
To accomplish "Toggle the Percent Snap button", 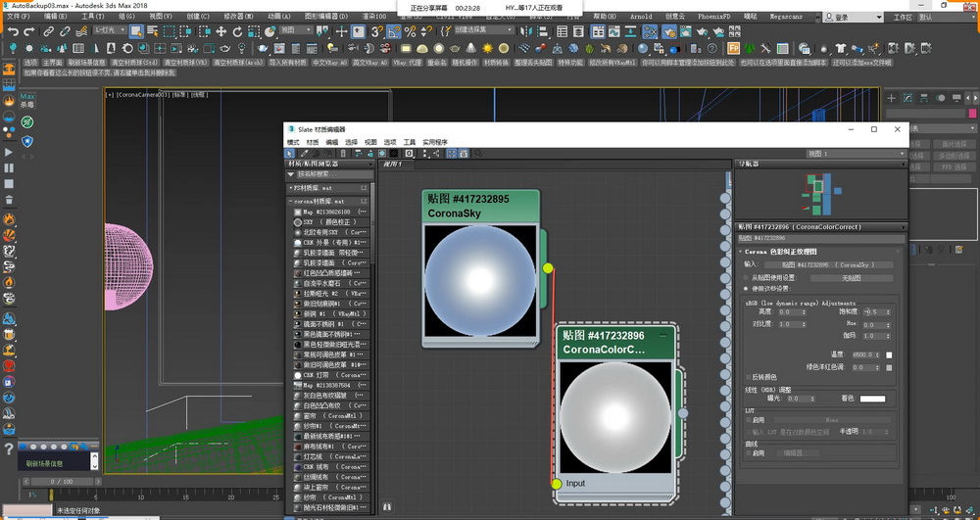I will point(410,31).
